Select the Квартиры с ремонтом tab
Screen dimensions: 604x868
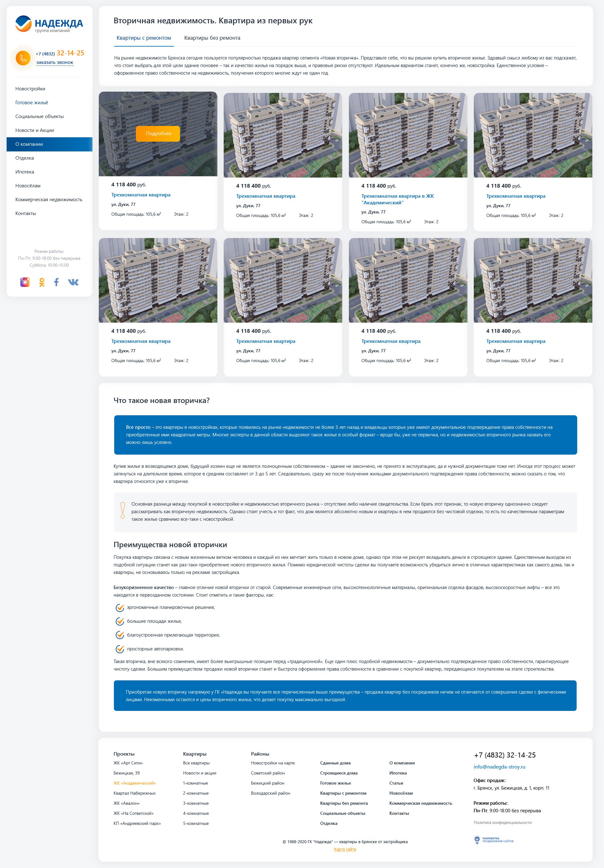pos(143,38)
